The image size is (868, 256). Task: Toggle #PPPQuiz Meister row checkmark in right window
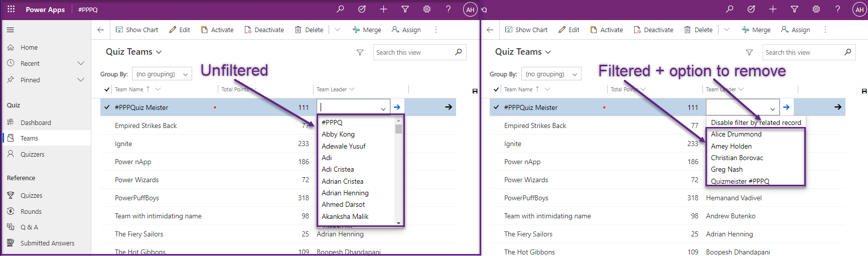click(496, 107)
